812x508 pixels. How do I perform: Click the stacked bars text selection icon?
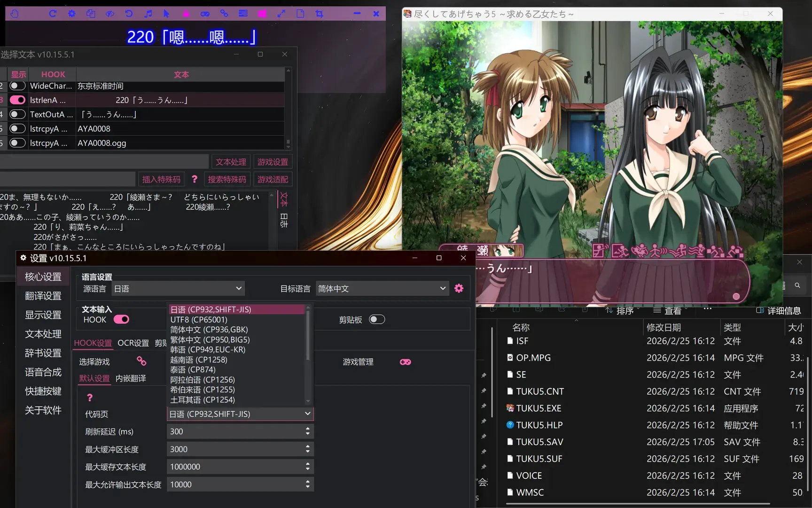[243, 14]
